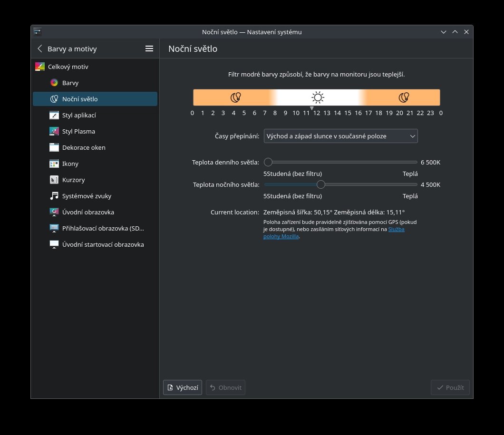The image size is (504, 435).
Task: Go back from Barvy a motivy
Action: click(40, 48)
